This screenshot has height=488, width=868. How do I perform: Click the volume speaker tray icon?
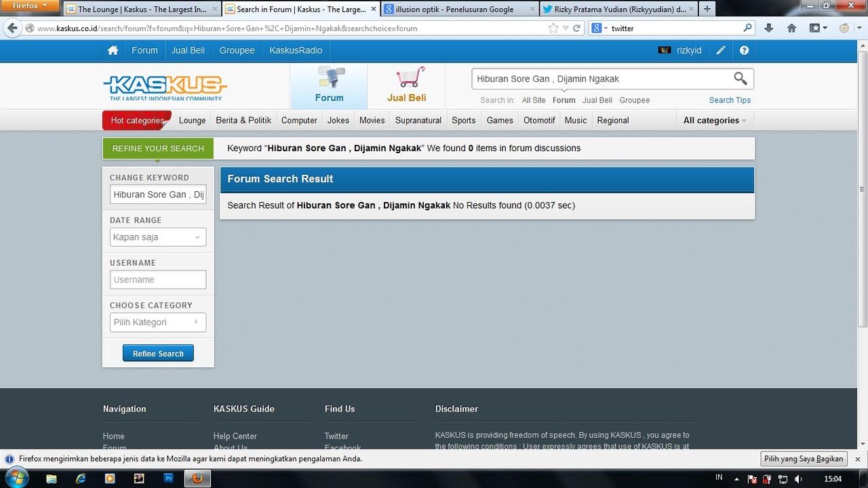(x=798, y=479)
